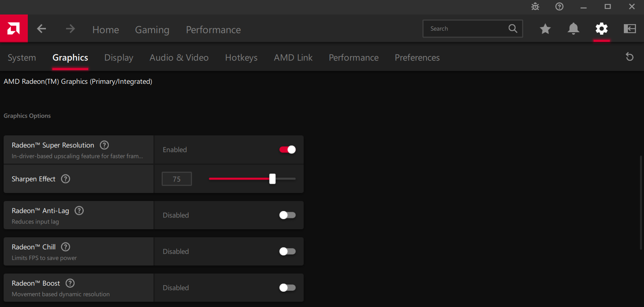Open the top Performance menu
This screenshot has width=644, height=307.
coord(213,30)
